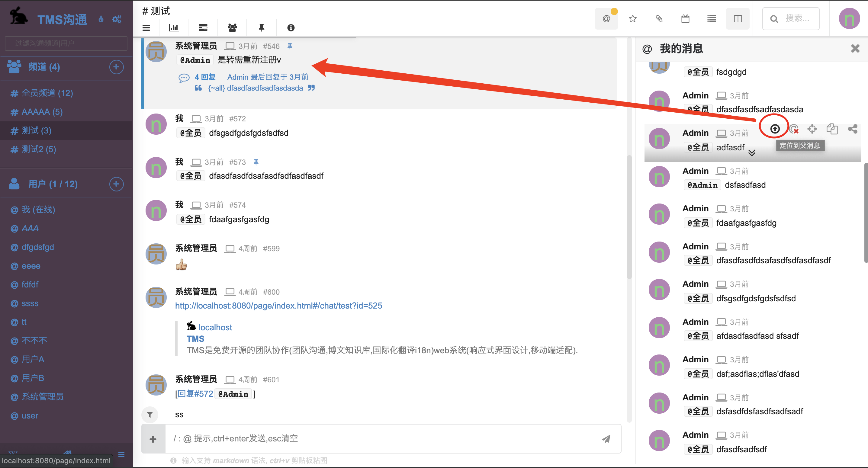Open the task list icon in header
868x468 pixels.
(x=712, y=18)
